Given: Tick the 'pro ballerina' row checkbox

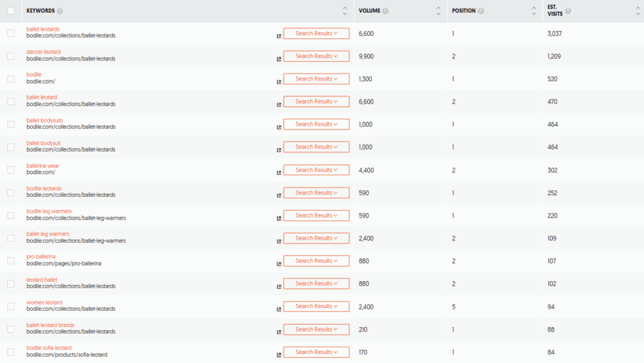Looking at the screenshot, I should pos(11,260).
